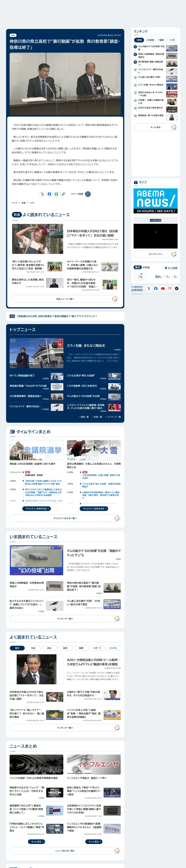
Task: Click もっと見る under インフルエンザ
Action: pos(94,841)
